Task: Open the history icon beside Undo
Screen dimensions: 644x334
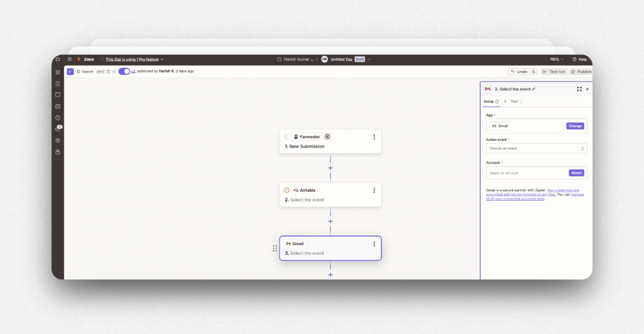Action: pos(534,72)
